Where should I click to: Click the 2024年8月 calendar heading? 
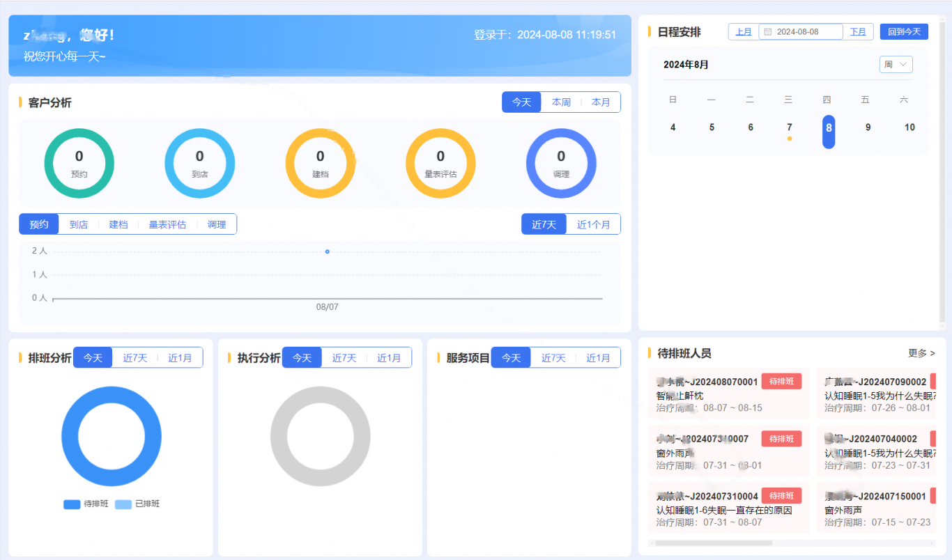pos(686,64)
